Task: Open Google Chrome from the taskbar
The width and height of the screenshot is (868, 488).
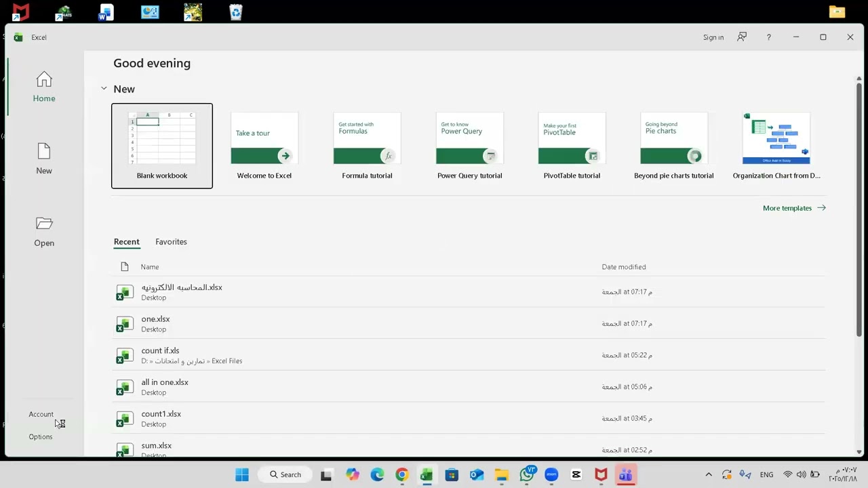Action: tap(402, 474)
